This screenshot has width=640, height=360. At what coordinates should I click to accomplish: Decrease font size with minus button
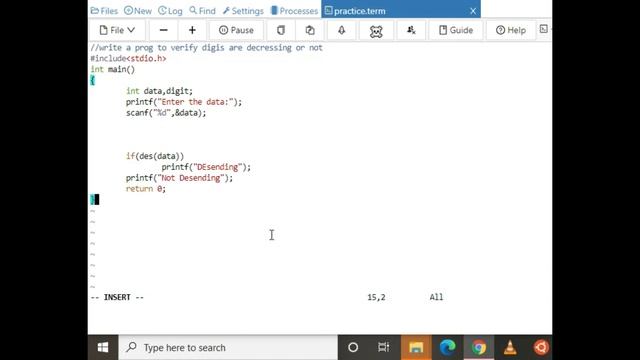[163, 30]
